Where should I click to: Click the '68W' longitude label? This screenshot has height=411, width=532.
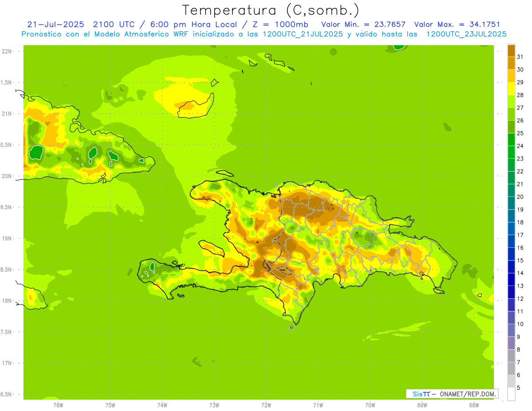click(x=474, y=405)
